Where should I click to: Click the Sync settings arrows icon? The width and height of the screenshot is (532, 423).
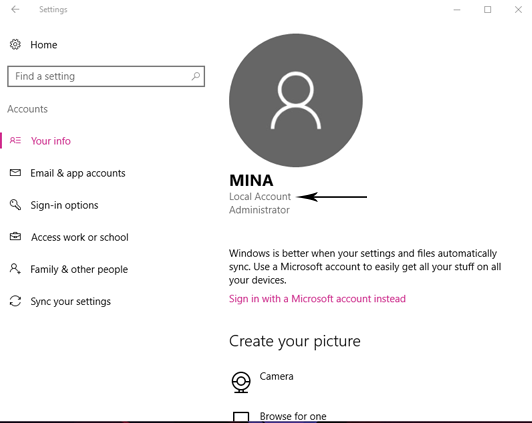(x=15, y=301)
